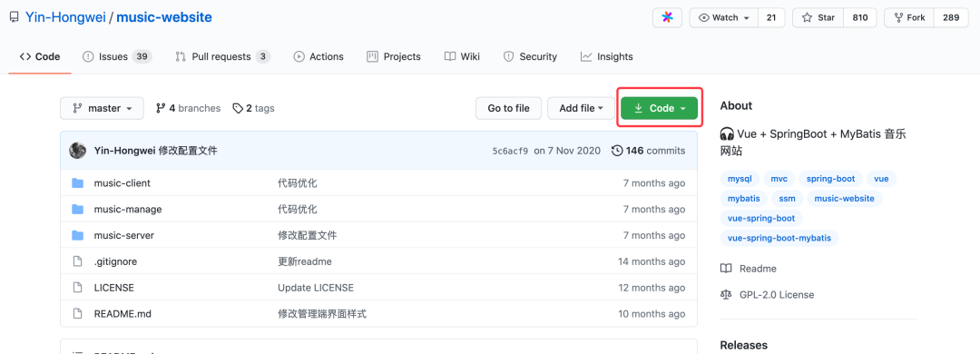Open the Pull requests tab
The width and height of the screenshot is (980, 354).
point(222,56)
